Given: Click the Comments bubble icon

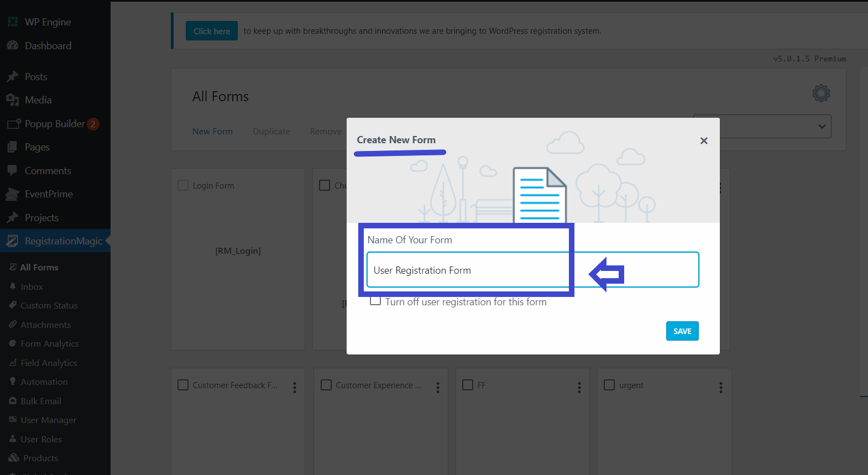Looking at the screenshot, I should (13, 171).
